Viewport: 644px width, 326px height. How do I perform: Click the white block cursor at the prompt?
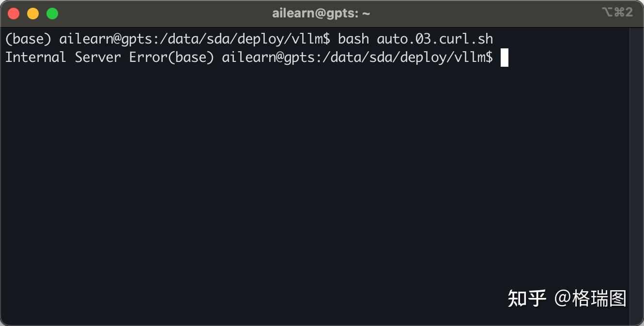(x=504, y=58)
